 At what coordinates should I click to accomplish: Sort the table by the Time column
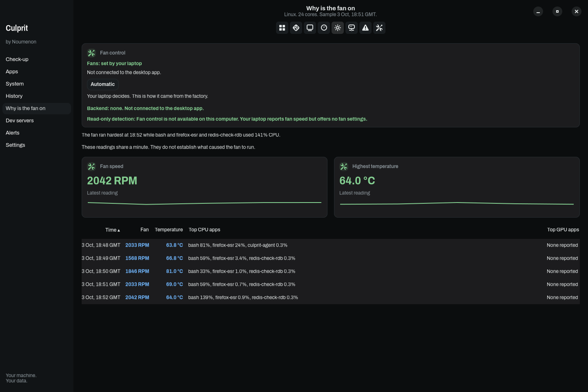[x=113, y=230]
